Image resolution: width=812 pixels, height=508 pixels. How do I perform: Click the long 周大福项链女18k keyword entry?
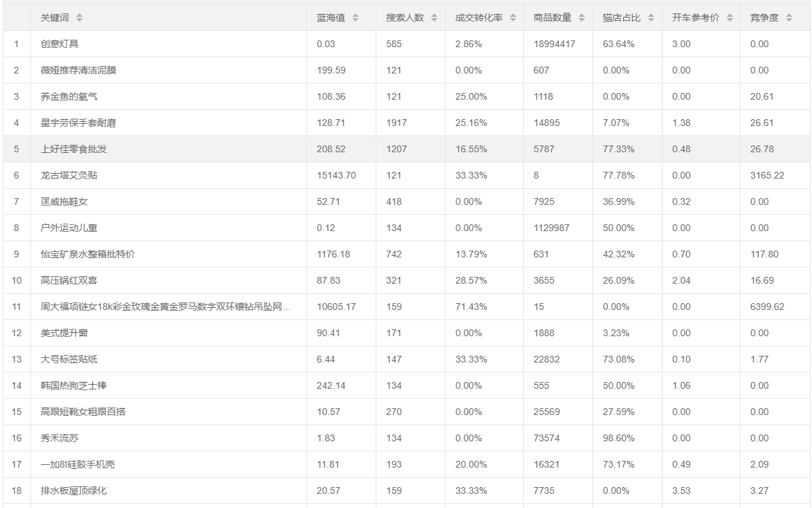(166, 307)
